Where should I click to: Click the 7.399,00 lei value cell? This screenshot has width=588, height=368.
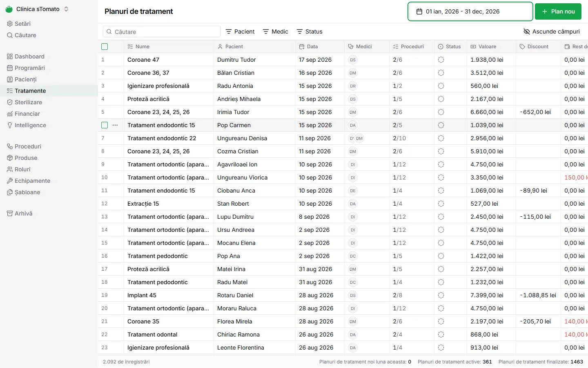[491, 295]
